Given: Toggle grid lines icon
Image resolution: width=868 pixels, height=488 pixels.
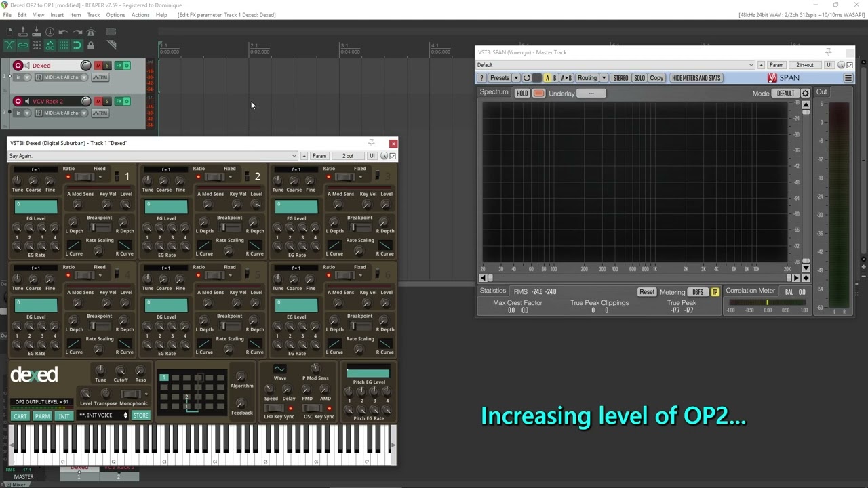Looking at the screenshot, I should [63, 45].
